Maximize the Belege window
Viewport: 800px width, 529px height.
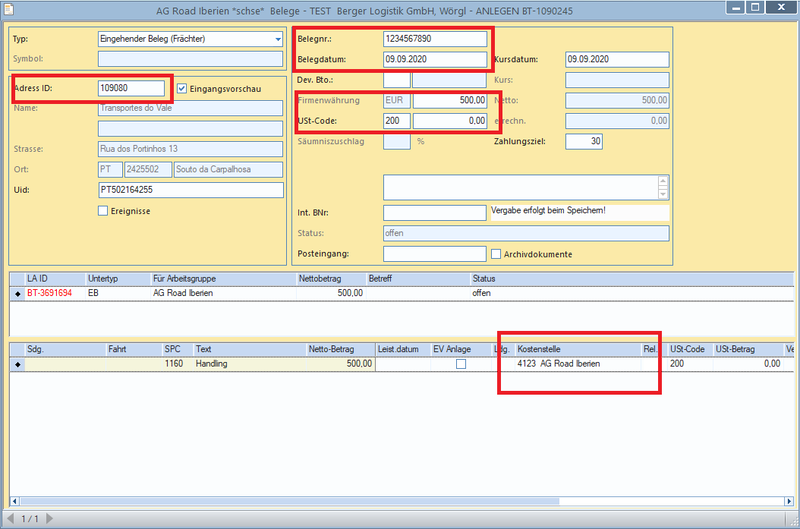click(755, 8)
